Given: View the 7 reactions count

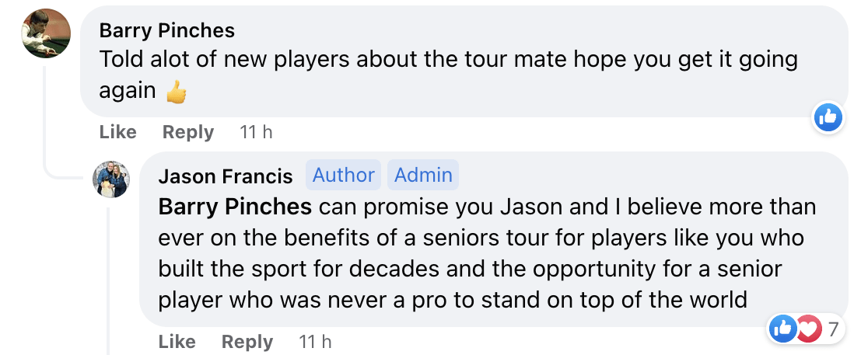Looking at the screenshot, I should 833,329.
